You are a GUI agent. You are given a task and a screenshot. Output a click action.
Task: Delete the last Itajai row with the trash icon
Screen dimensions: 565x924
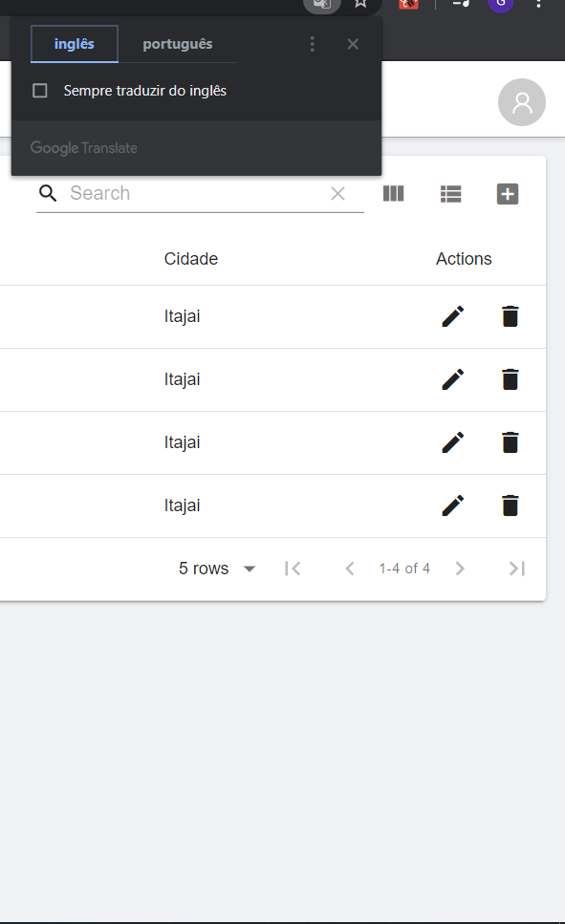[510, 505]
